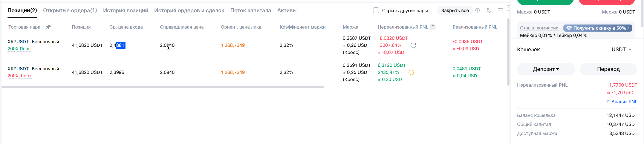Viewport: 644px width, 144px height.
Task: Click the Анализ PNL chart link
Action: [x=621, y=101]
